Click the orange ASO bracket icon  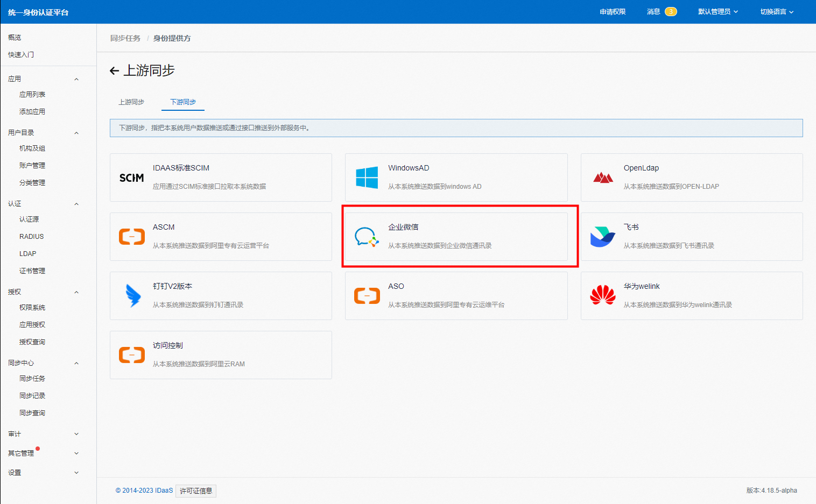pos(367,296)
